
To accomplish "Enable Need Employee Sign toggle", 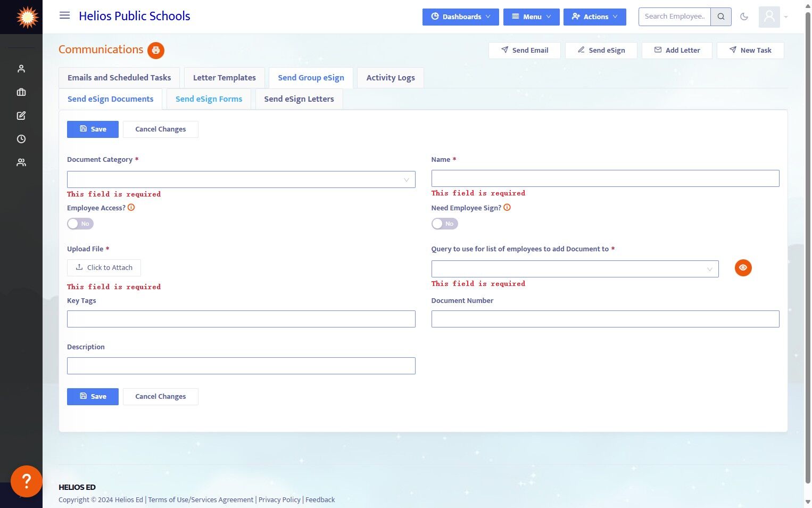I will coord(444,224).
